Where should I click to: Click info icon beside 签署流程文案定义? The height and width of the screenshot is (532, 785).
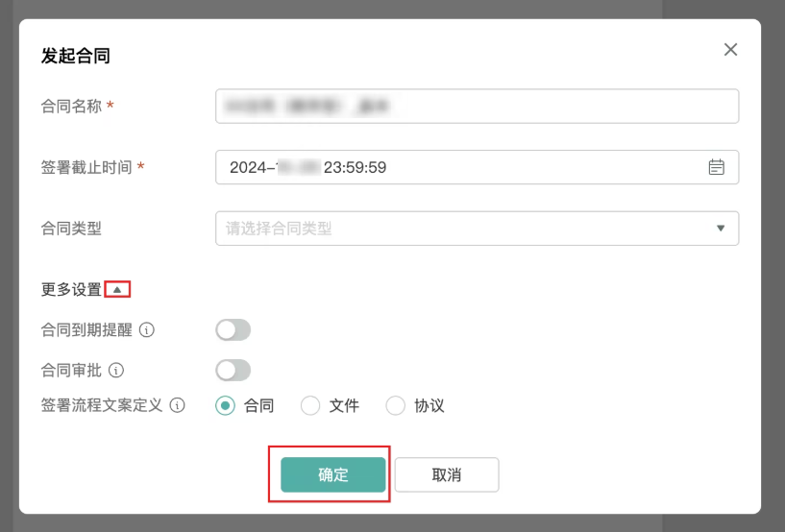pos(177,405)
